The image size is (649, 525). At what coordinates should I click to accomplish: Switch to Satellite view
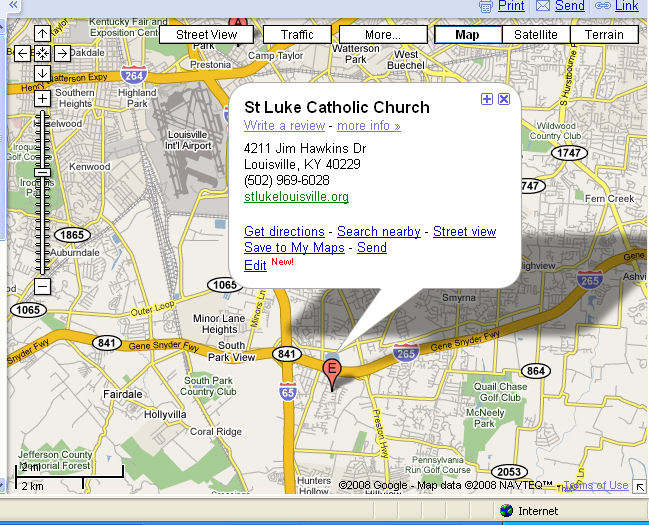point(536,34)
